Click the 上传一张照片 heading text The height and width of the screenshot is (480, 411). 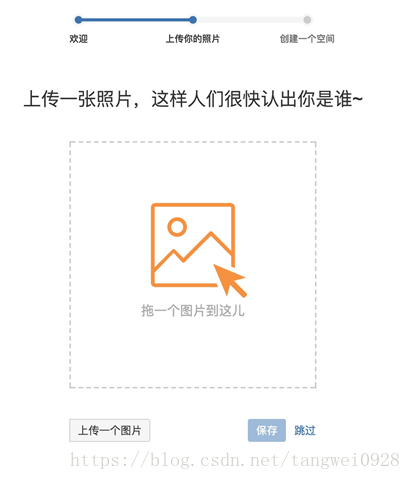pyautogui.click(x=77, y=99)
